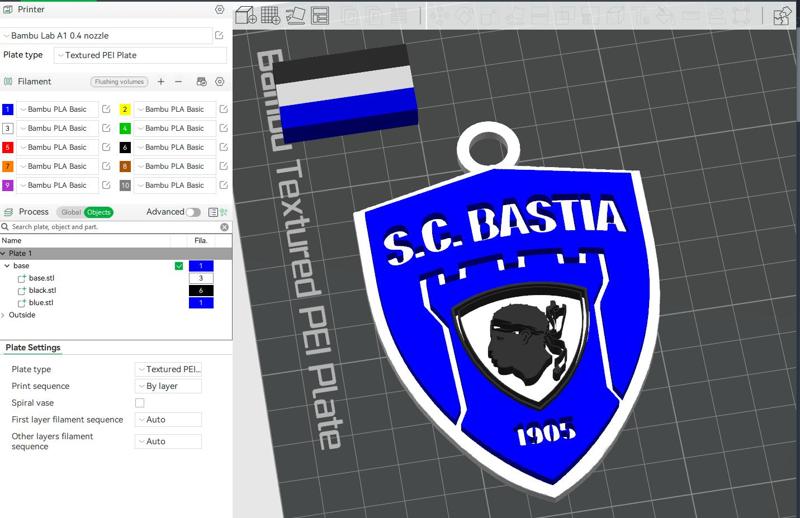800x518 pixels.
Task: Click filament 2 yellow color swatch
Action: [x=125, y=109]
